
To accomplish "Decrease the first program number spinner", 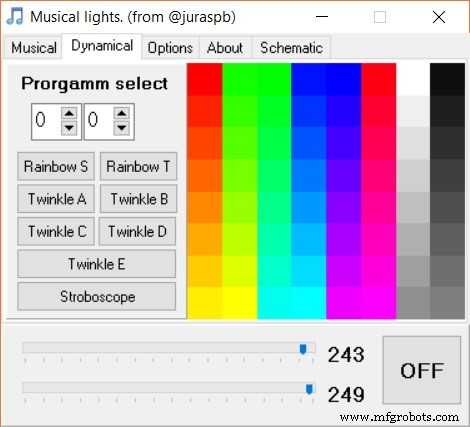I will click(69, 128).
